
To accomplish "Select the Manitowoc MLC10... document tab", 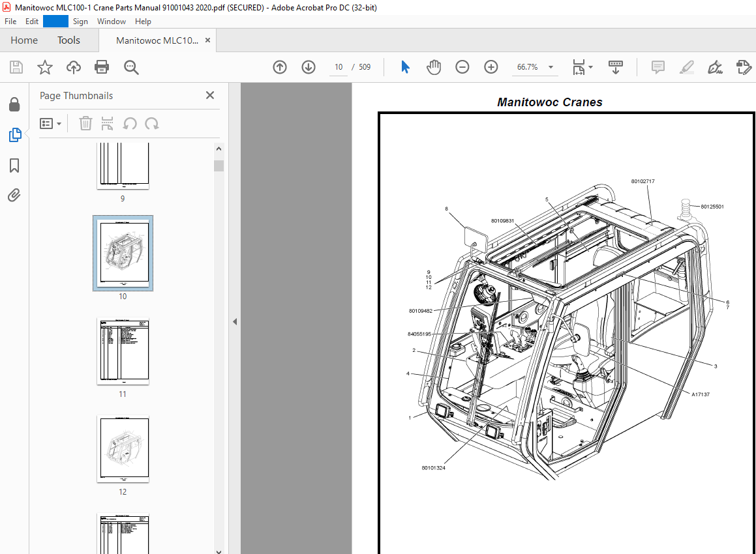I will 157,40.
